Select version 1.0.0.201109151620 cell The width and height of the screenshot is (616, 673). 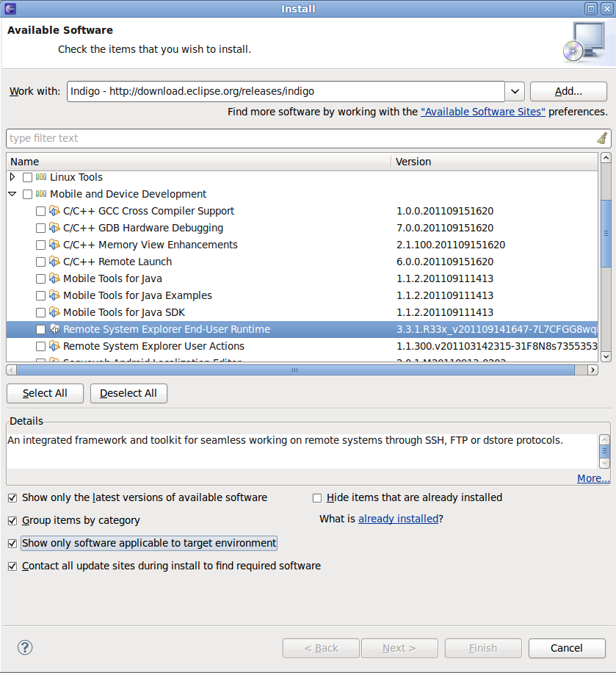click(x=445, y=211)
